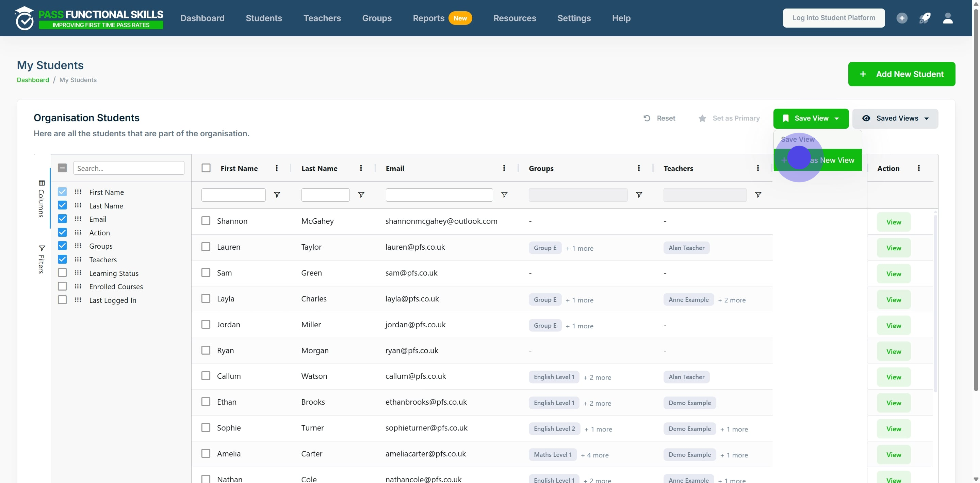Click View button for Shannon McGahey
The image size is (980, 483).
[893, 222]
